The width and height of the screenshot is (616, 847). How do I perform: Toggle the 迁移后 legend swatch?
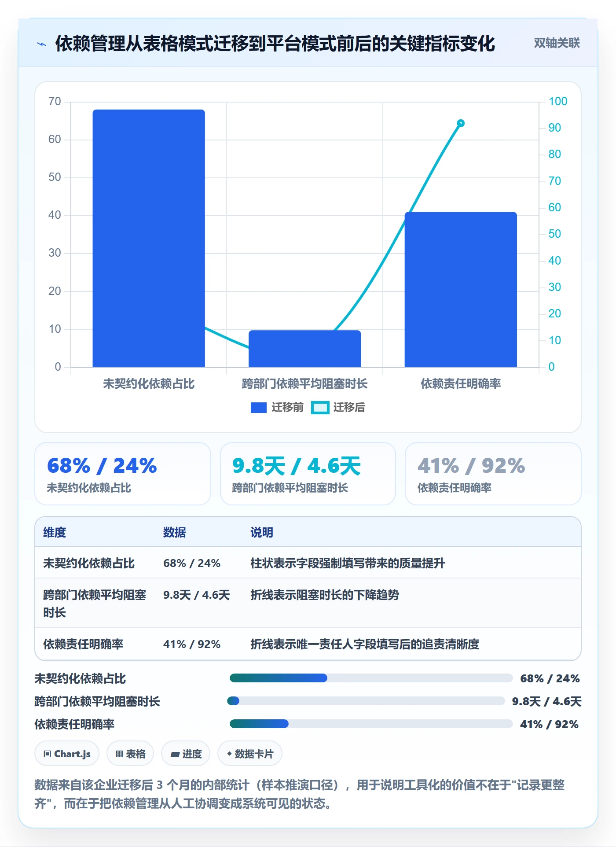[x=320, y=408]
